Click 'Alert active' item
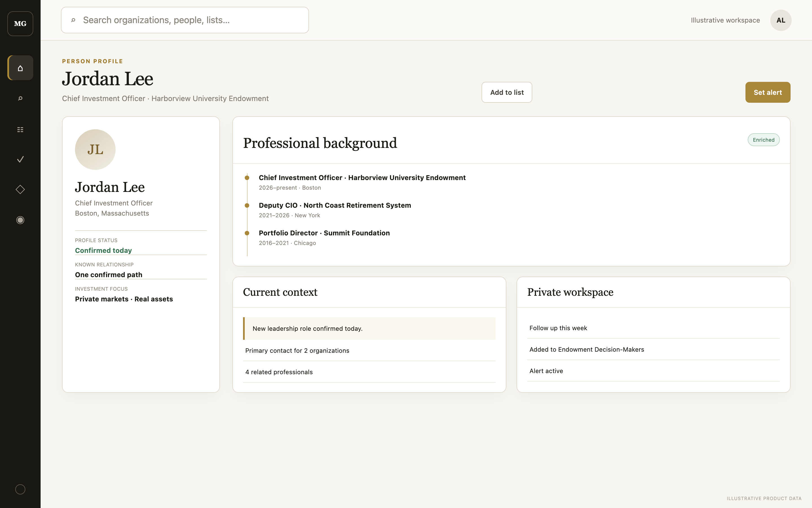Screen dimensions: 812x508 coord(653,371)
